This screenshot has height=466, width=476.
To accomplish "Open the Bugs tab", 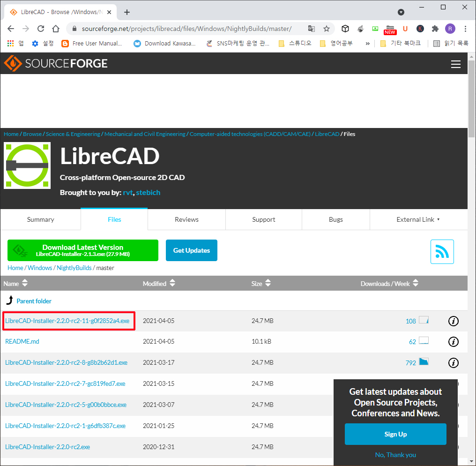I will 336,219.
